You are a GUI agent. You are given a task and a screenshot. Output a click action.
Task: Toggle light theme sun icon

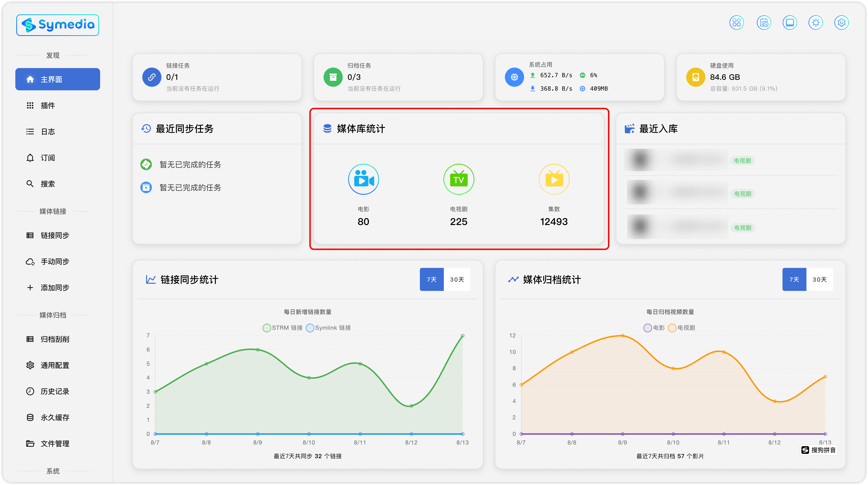point(816,23)
